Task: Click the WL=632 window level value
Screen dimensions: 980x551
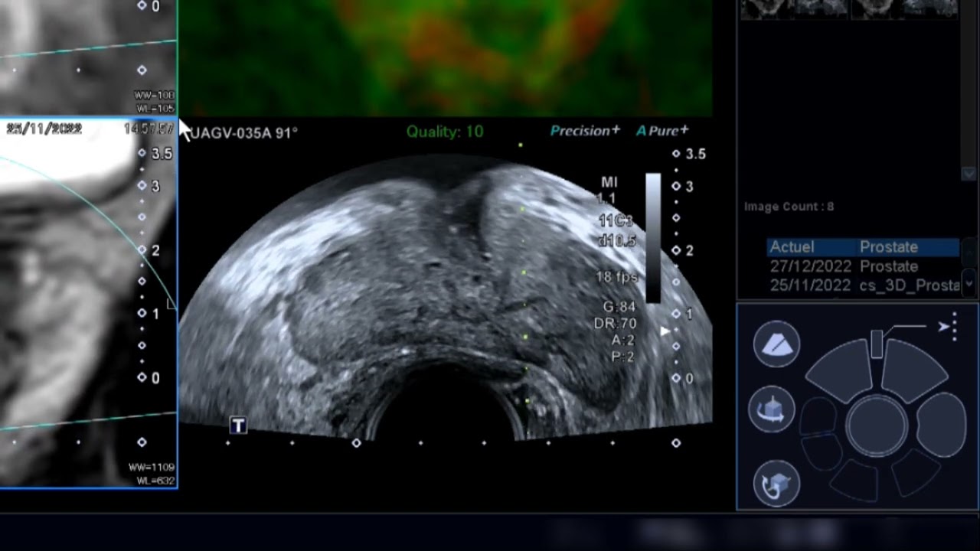Action: [x=156, y=480]
